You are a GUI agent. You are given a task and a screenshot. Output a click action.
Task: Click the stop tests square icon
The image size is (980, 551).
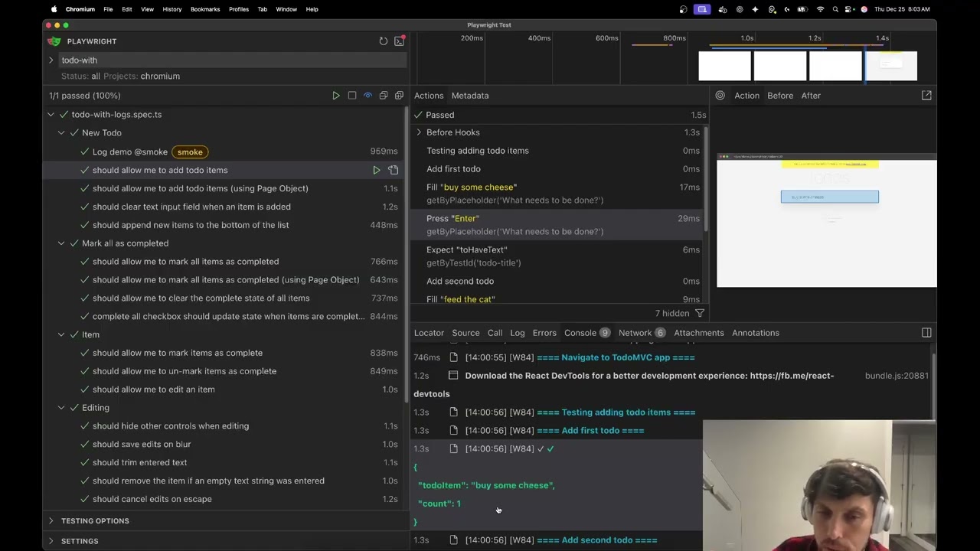352,96
